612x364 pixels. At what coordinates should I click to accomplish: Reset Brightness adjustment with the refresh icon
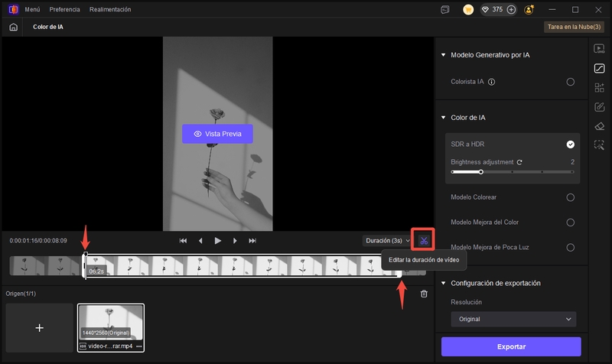click(x=519, y=162)
